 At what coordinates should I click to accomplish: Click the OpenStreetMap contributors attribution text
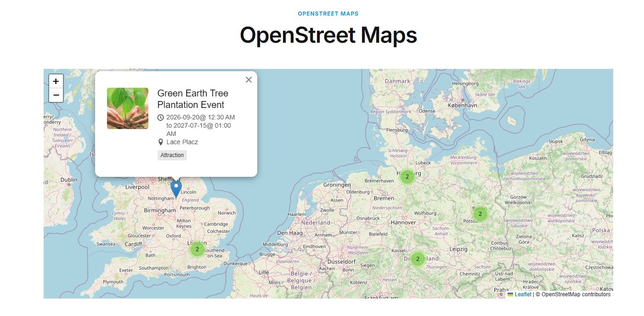pyautogui.click(x=573, y=294)
